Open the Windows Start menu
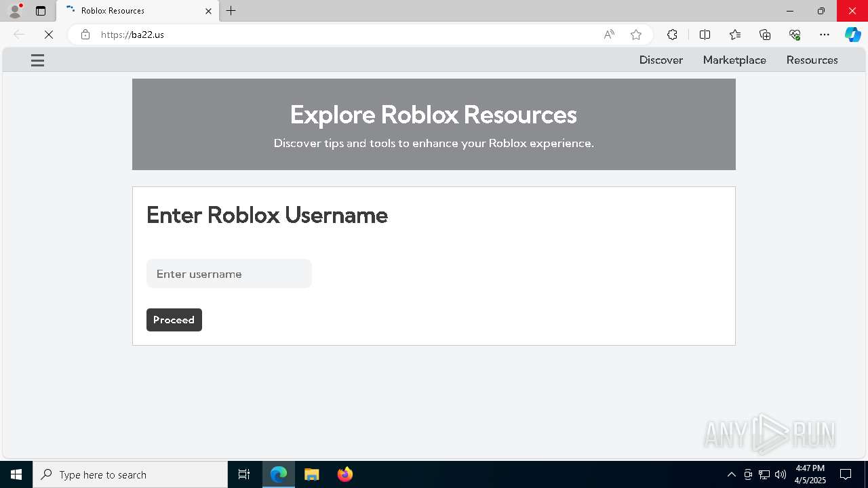This screenshot has height=488, width=868. point(16,474)
